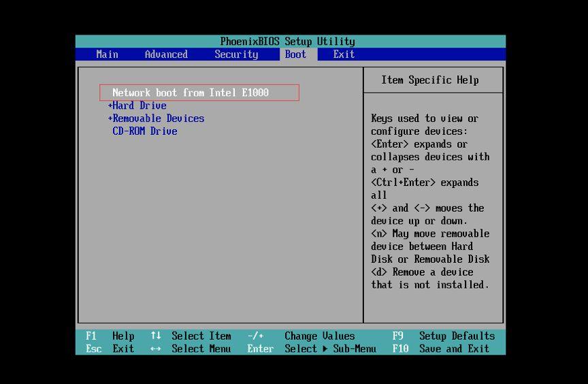Switch to the Main tab

(x=107, y=54)
